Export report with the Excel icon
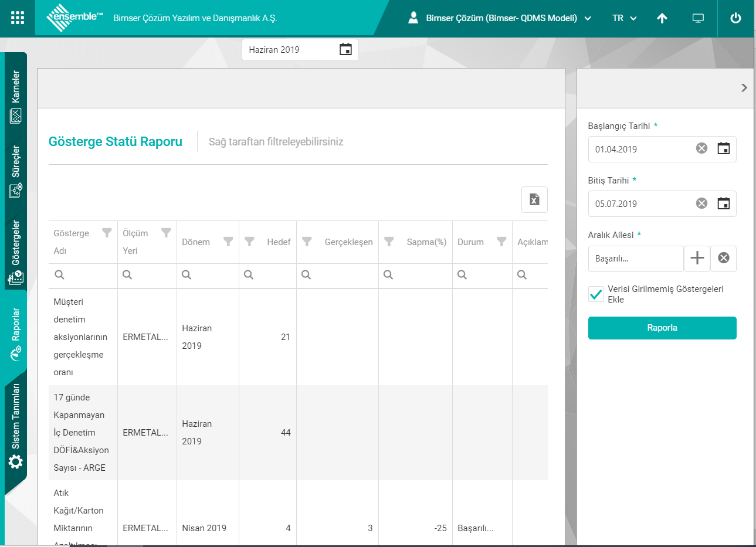This screenshot has width=756, height=547. [x=534, y=199]
